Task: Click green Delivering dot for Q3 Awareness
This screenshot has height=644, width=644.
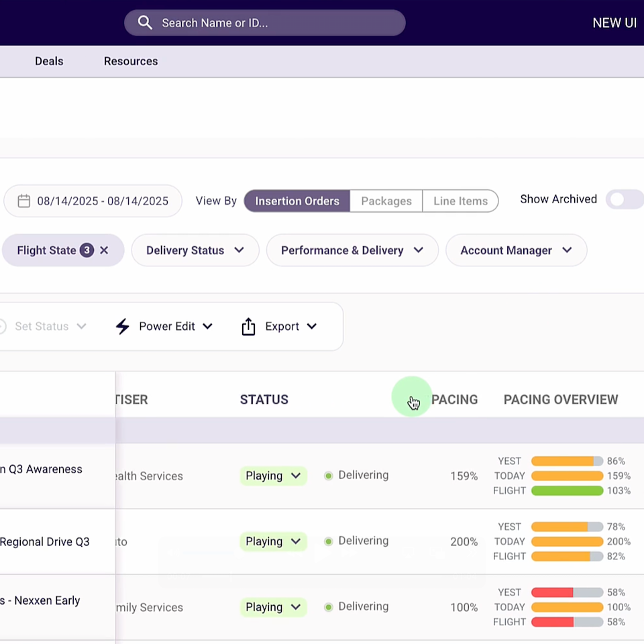Action: click(x=329, y=476)
